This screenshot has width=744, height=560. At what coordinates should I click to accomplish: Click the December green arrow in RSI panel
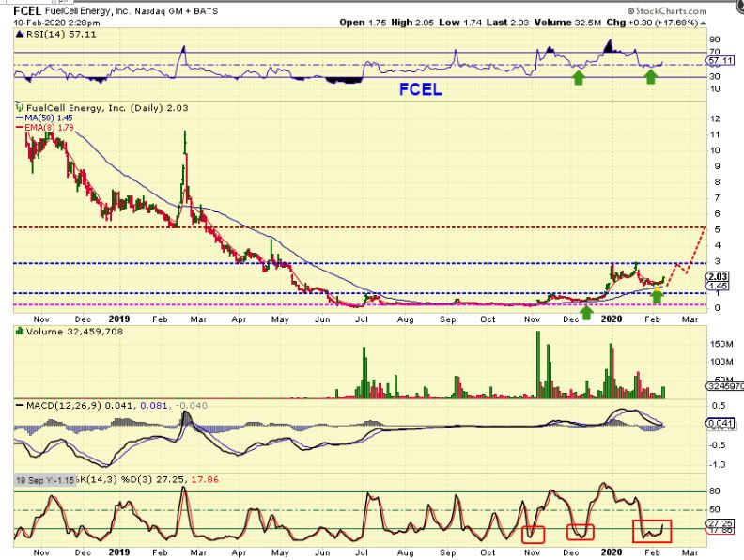coord(580,77)
